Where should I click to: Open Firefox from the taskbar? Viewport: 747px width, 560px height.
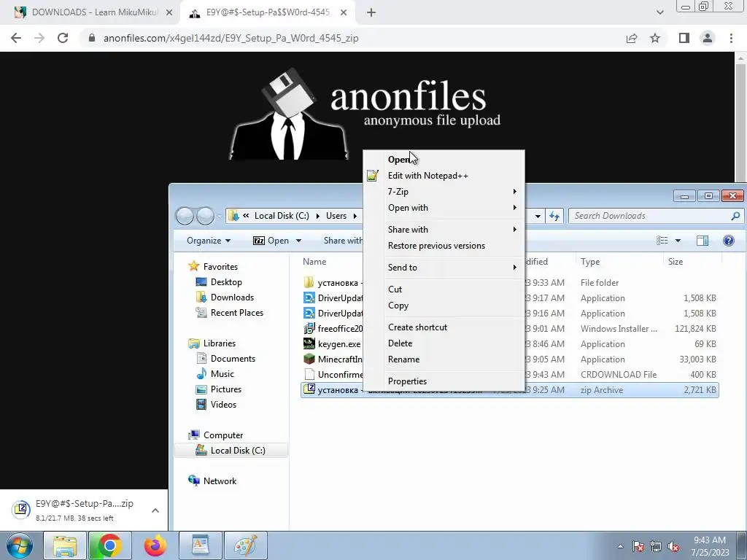[155, 545]
